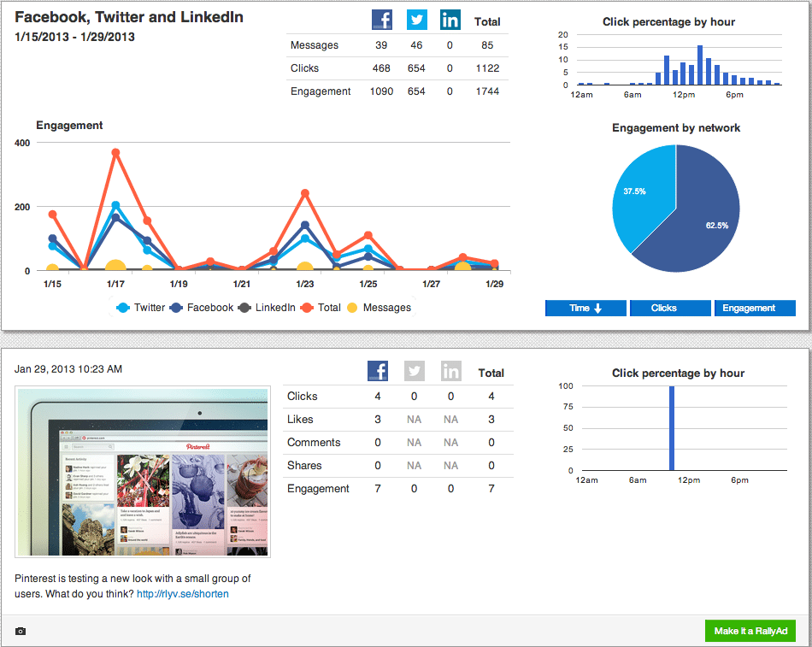
Task: Click the Facebook icon in summary table
Action: coord(381,21)
